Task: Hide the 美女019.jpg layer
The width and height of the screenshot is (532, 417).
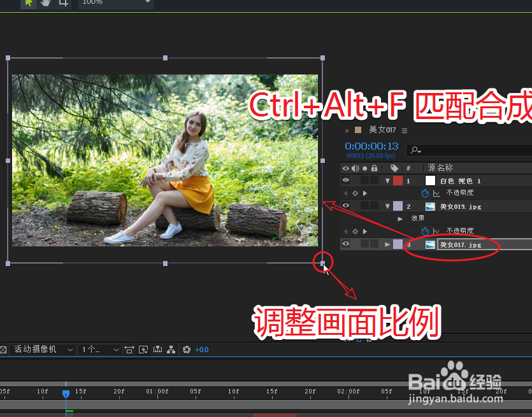Action: (x=346, y=206)
